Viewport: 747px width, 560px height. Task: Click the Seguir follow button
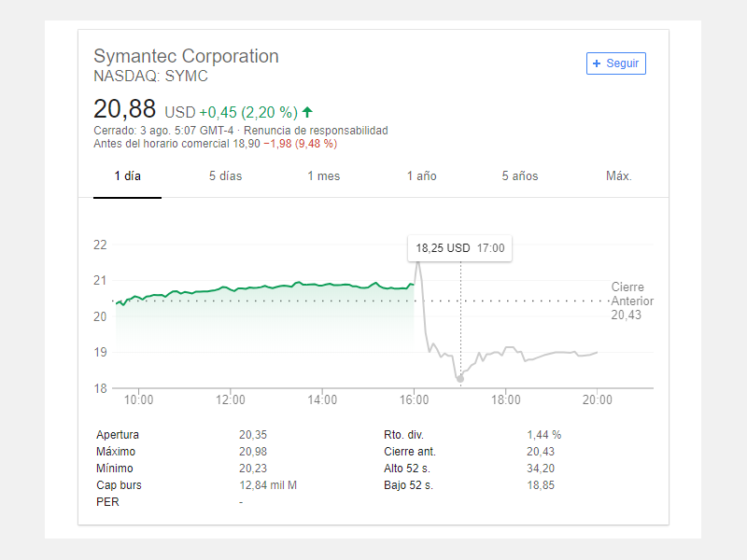pos(616,63)
